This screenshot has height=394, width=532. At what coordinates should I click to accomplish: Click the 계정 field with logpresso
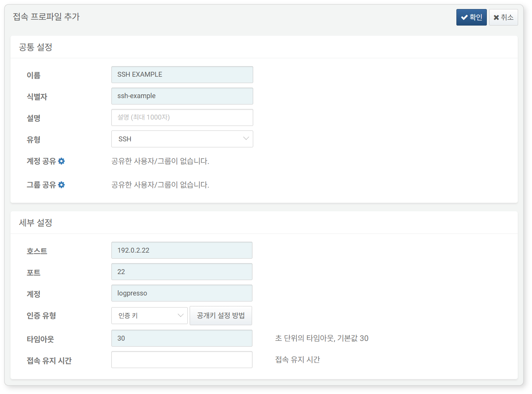click(x=182, y=293)
